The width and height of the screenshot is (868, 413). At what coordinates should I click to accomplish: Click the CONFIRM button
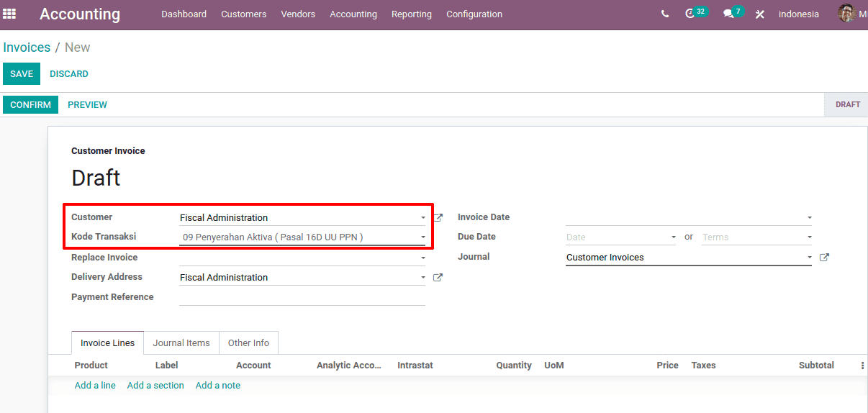(x=30, y=105)
